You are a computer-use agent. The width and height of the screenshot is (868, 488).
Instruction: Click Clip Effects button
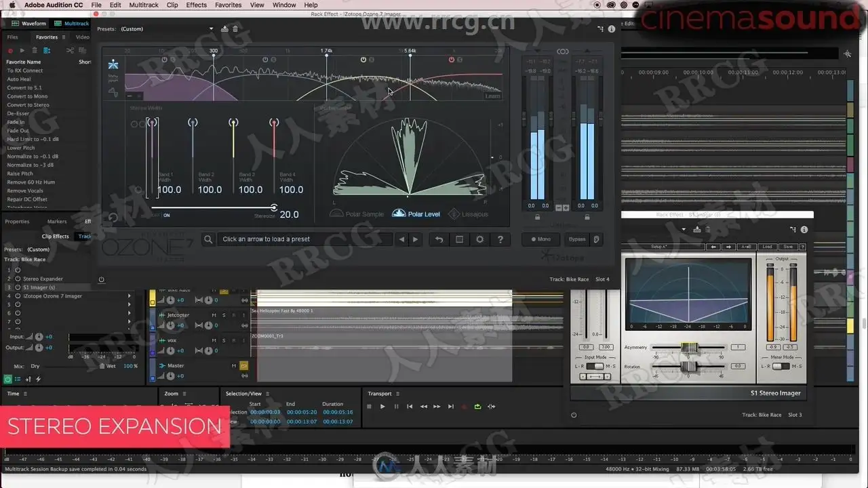(56, 237)
